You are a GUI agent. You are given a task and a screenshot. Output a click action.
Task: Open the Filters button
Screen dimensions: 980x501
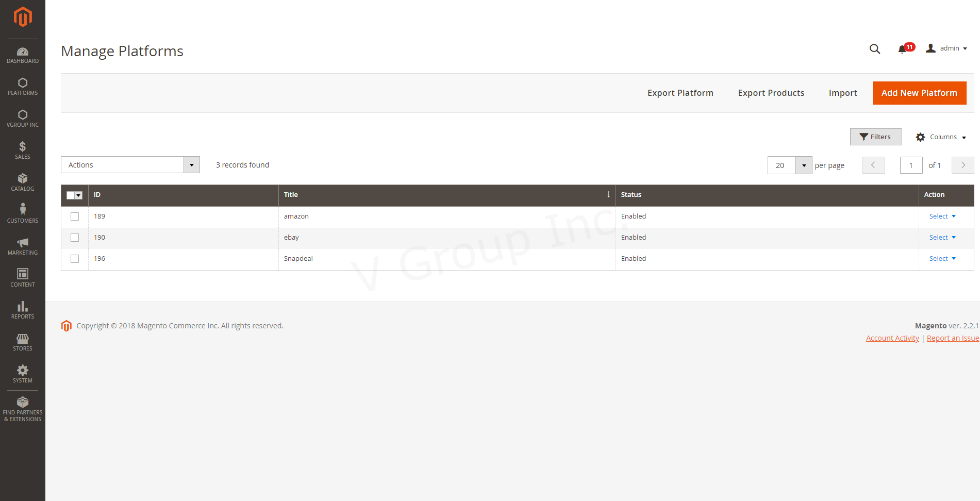[875, 137]
